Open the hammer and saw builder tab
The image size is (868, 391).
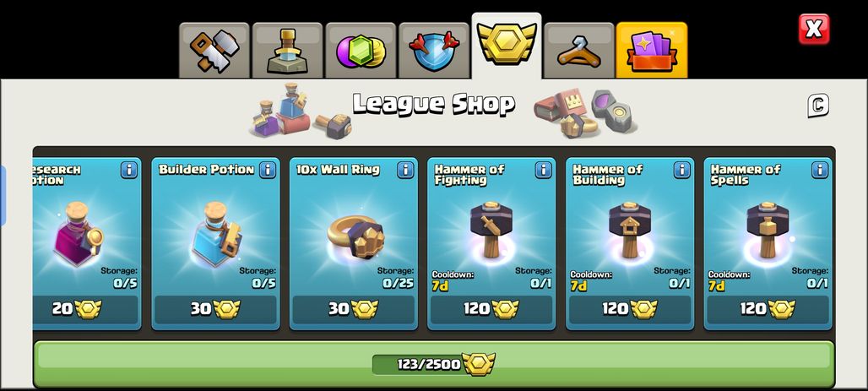pos(214,51)
